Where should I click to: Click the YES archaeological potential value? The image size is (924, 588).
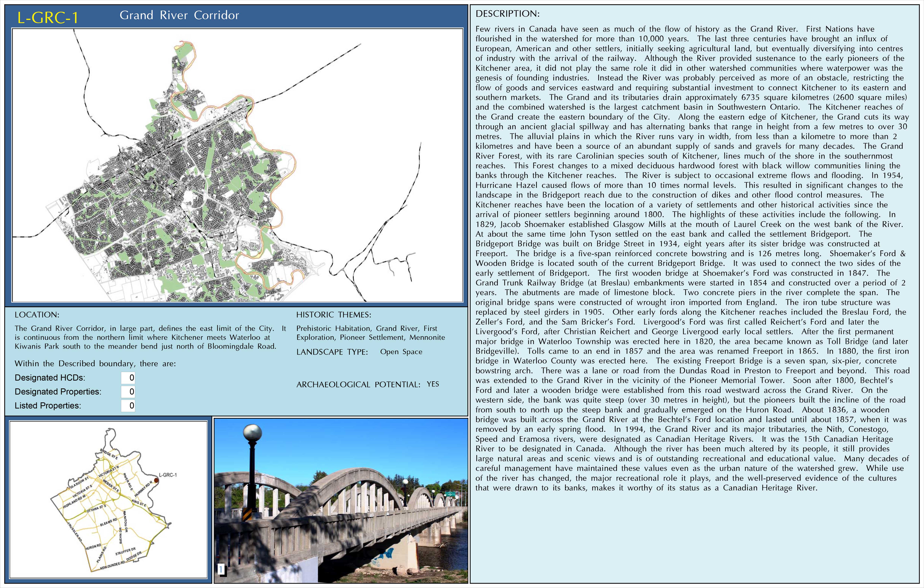pyautogui.click(x=432, y=384)
